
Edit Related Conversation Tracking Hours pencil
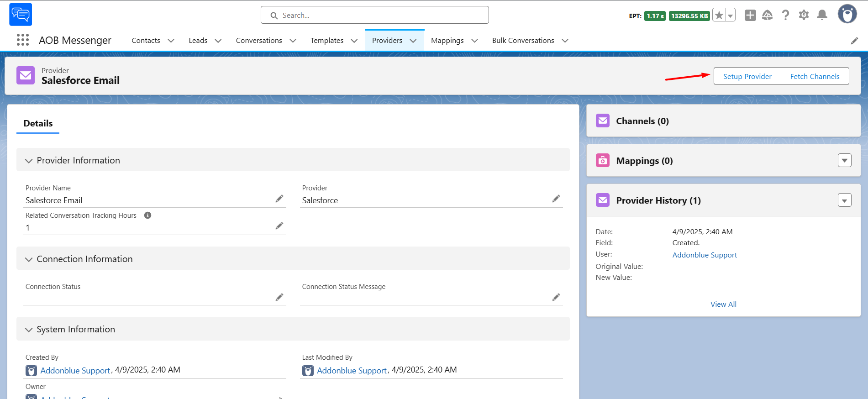point(279,226)
